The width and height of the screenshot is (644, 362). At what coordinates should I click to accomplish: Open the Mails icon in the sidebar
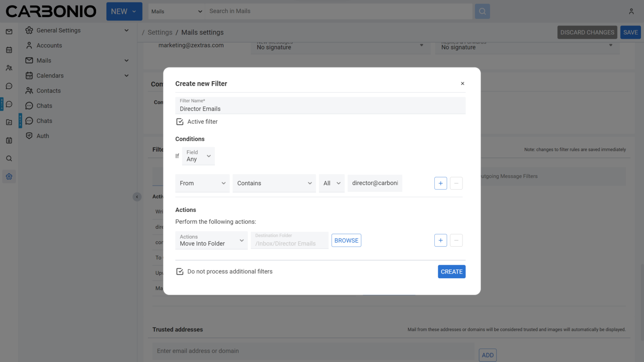pos(9,31)
